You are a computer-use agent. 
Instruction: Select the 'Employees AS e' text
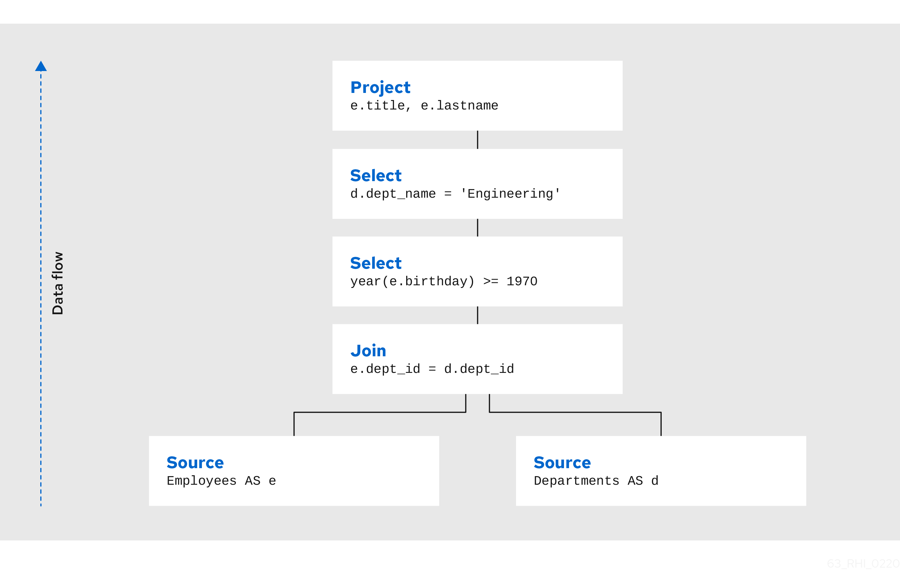click(221, 481)
